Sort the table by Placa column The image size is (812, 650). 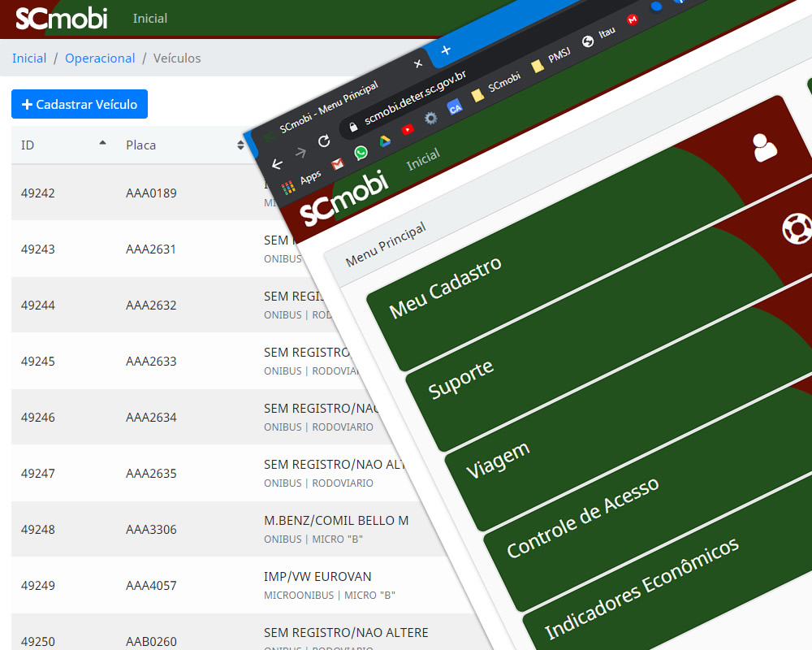(240, 145)
